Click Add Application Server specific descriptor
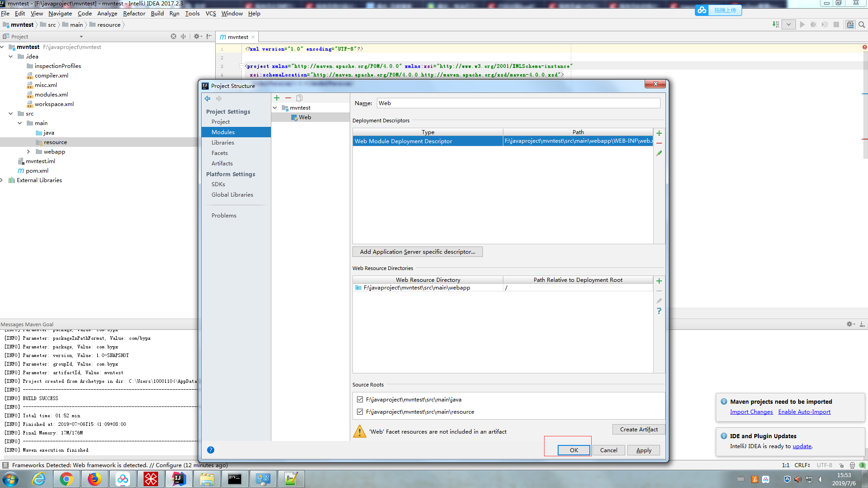 click(418, 252)
